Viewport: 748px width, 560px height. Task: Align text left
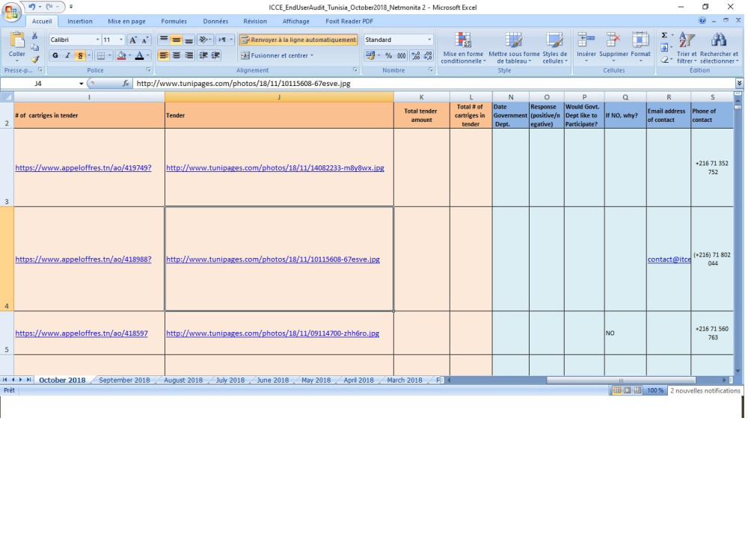pos(164,56)
